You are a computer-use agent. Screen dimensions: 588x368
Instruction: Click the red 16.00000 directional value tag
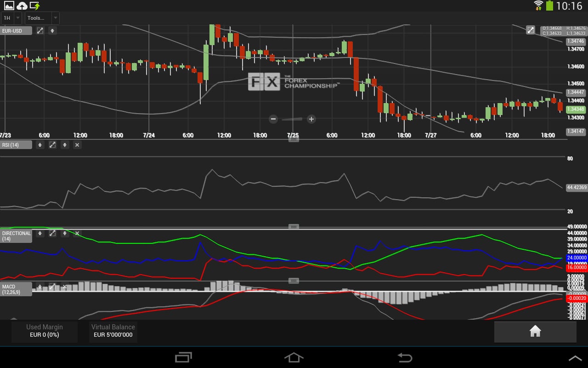(x=577, y=267)
